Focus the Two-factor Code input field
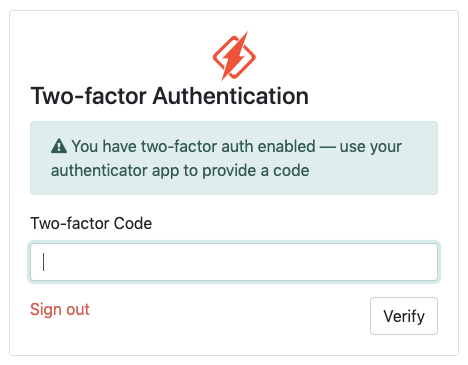The width and height of the screenshot is (468, 365). pyautogui.click(x=234, y=262)
